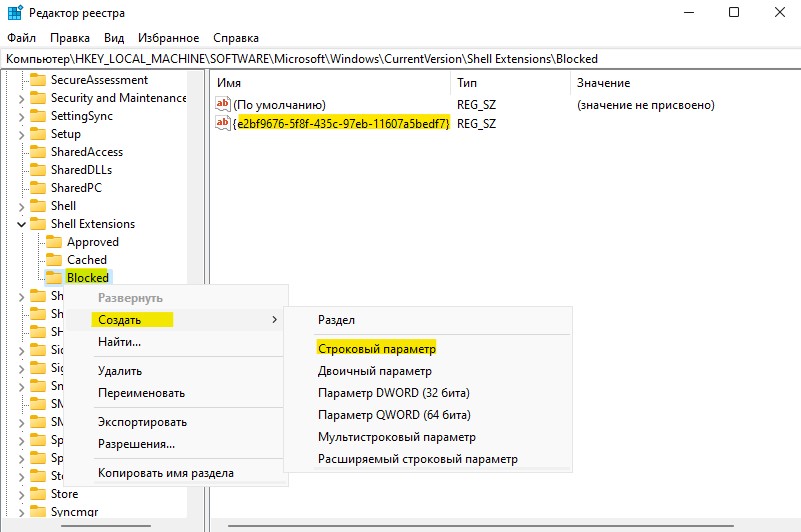Select Параметр DWORD (32 бита)
Image resolution: width=801 pixels, height=532 pixels.
point(428,393)
